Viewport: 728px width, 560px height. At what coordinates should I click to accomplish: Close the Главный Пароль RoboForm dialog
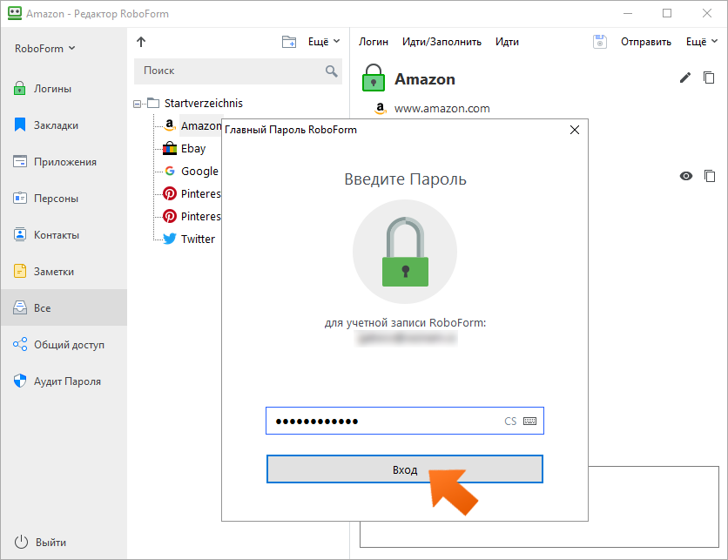point(575,130)
